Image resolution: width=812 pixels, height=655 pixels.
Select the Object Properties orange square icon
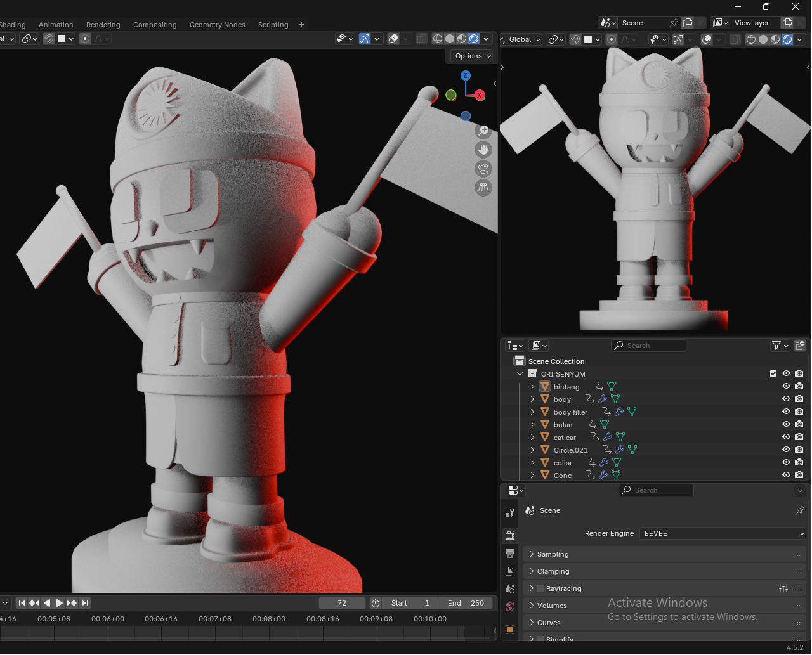pos(510,630)
